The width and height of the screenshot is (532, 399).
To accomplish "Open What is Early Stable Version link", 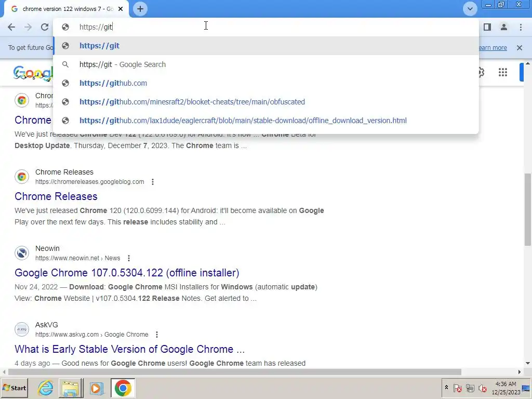I will click(129, 349).
